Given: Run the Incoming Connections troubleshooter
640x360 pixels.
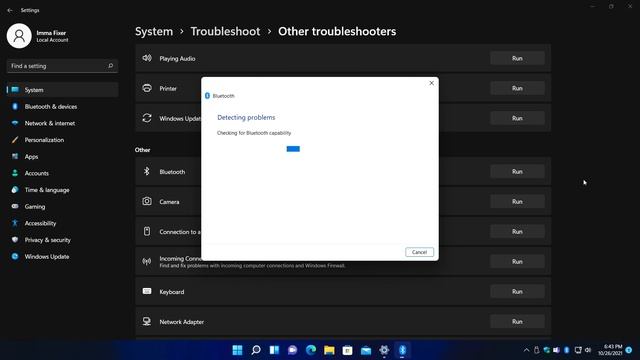Looking at the screenshot, I should pyautogui.click(x=517, y=262).
